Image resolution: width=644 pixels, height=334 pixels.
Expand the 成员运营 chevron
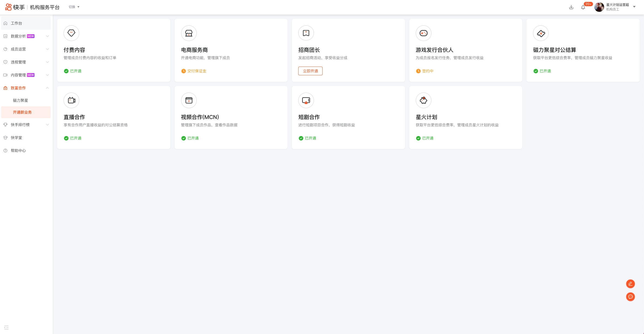47,49
